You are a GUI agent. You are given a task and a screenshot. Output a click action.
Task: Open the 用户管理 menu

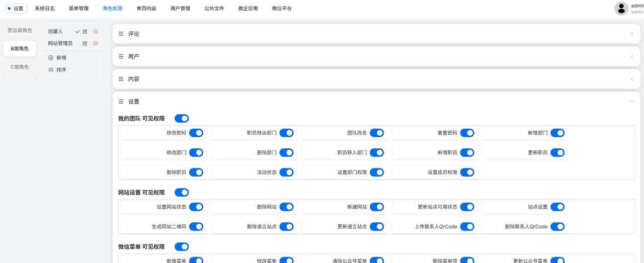pyautogui.click(x=180, y=9)
